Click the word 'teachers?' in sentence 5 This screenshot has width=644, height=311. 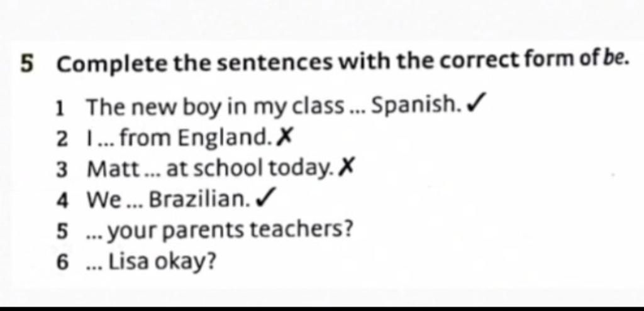[301, 230]
